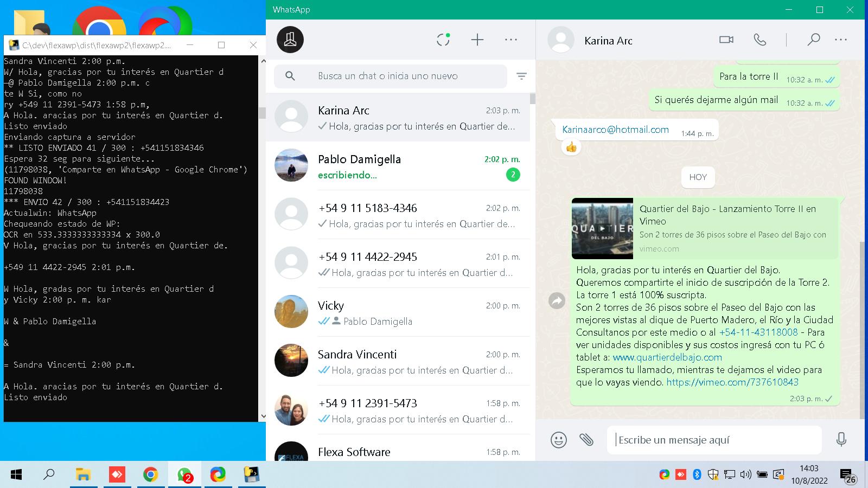Open AnyDesk from the taskbar
868x488 pixels.
(117, 475)
